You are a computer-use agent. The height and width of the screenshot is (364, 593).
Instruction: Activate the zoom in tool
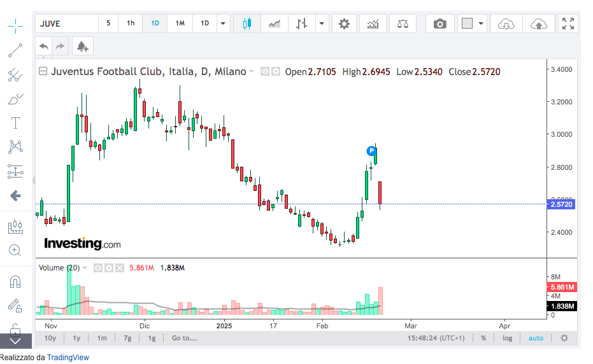tap(15, 250)
